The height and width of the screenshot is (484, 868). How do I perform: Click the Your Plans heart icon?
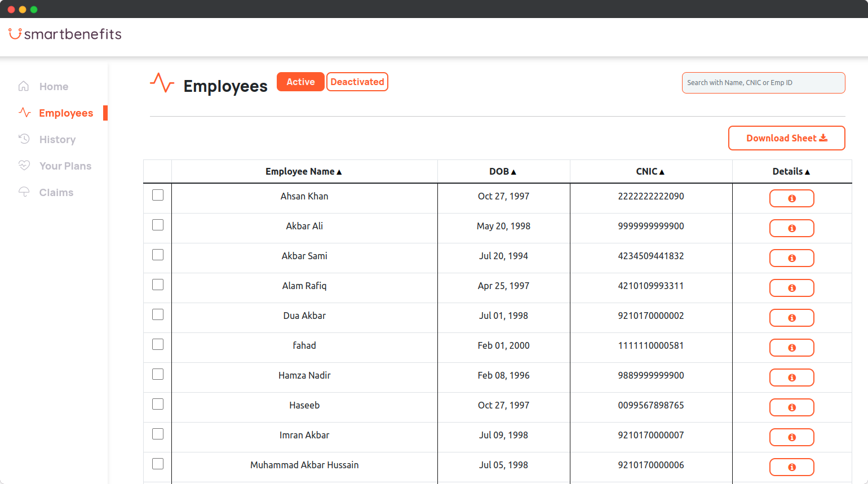tap(24, 166)
